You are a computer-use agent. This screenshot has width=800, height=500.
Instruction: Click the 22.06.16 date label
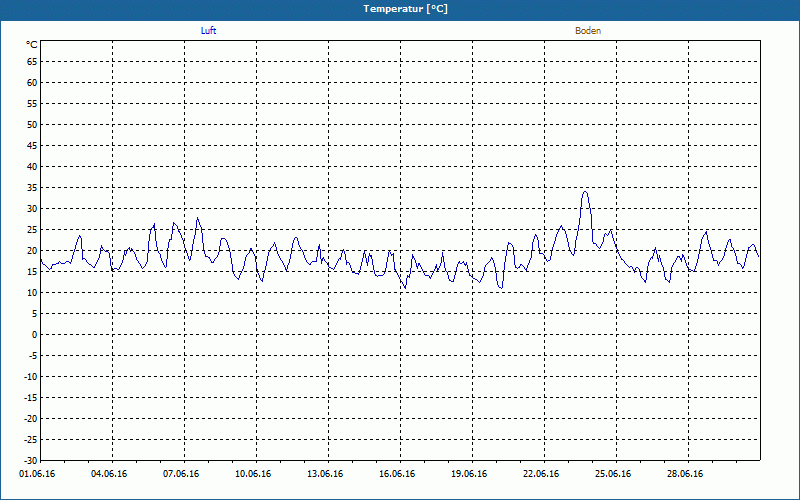(x=541, y=474)
